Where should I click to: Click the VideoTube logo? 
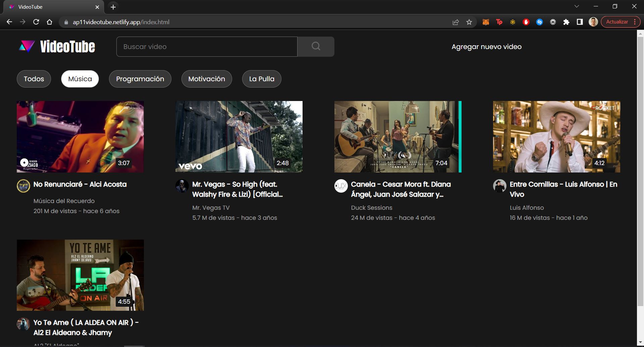(x=57, y=47)
